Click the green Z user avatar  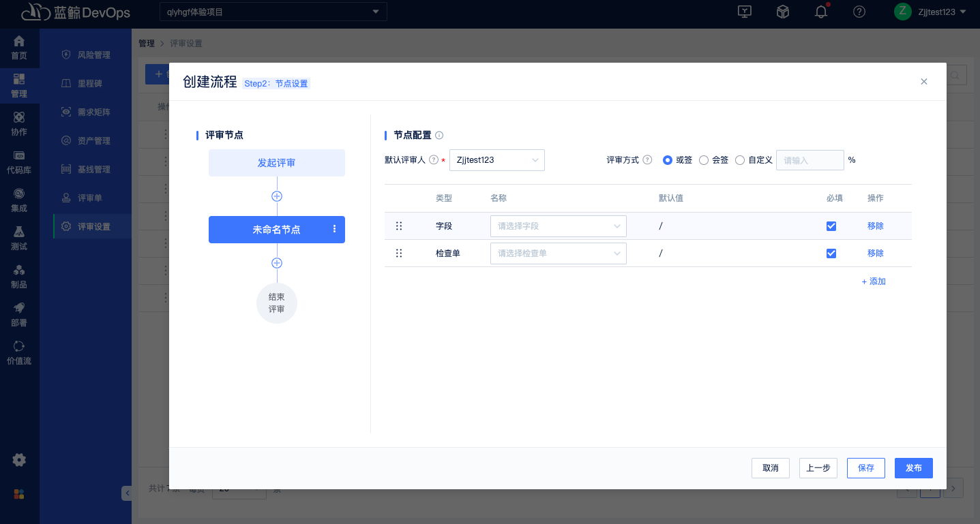coord(903,11)
